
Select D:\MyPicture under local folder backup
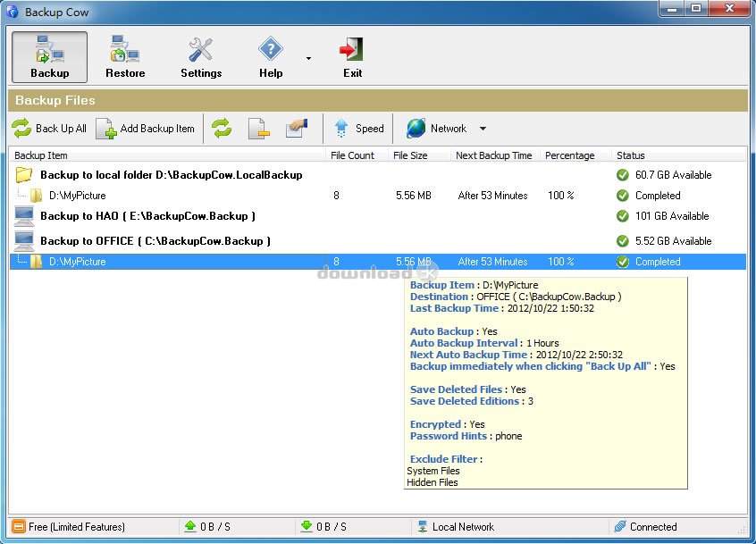coord(378,195)
